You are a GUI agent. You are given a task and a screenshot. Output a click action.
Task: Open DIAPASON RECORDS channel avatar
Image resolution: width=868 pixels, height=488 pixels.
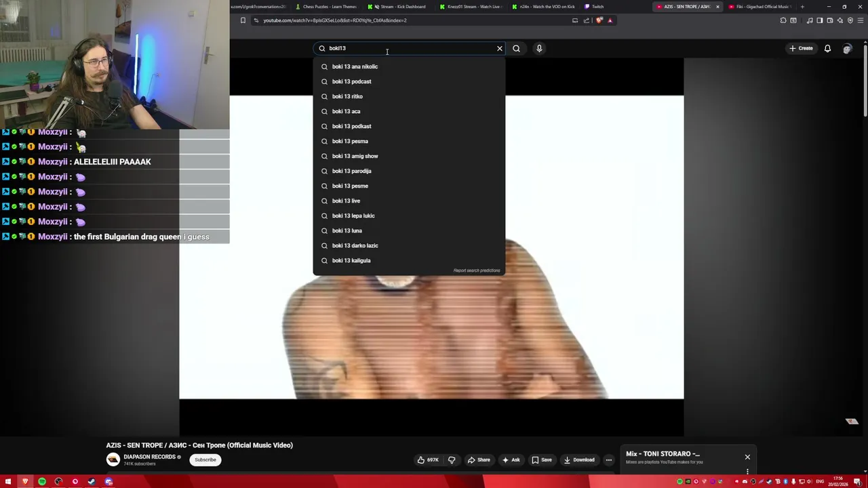coord(113,460)
